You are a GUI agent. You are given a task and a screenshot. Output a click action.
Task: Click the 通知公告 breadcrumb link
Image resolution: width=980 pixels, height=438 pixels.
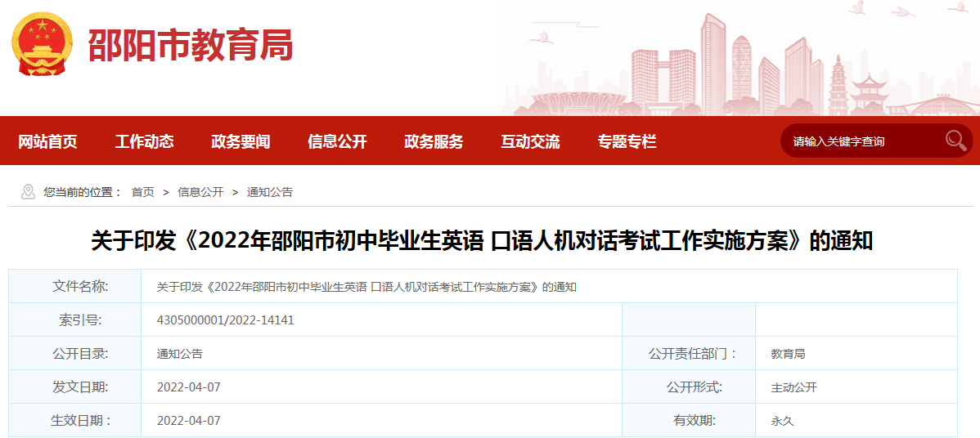pos(269,192)
